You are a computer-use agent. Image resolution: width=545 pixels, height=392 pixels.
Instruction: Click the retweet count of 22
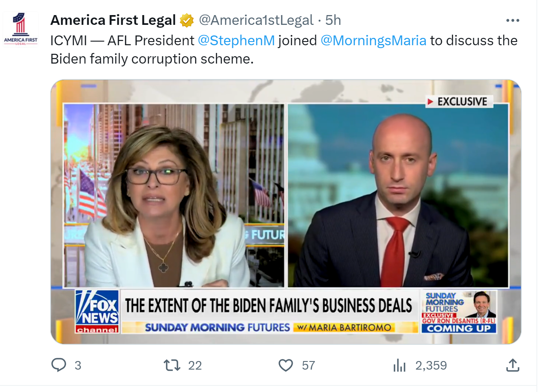(x=195, y=366)
